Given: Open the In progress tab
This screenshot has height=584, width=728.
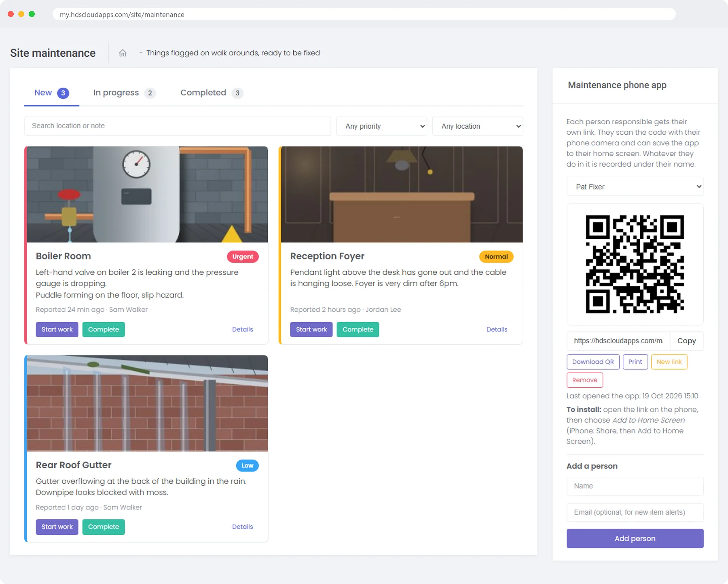Looking at the screenshot, I should pos(124,93).
